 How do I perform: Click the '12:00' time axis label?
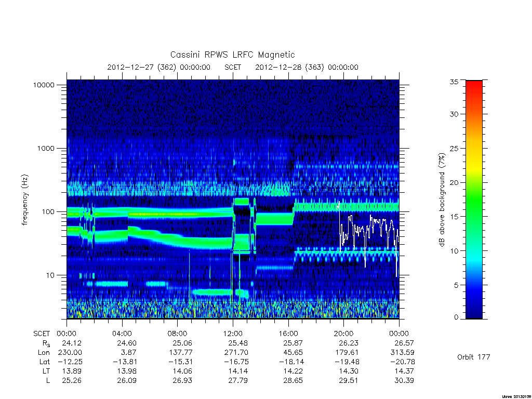(233, 334)
